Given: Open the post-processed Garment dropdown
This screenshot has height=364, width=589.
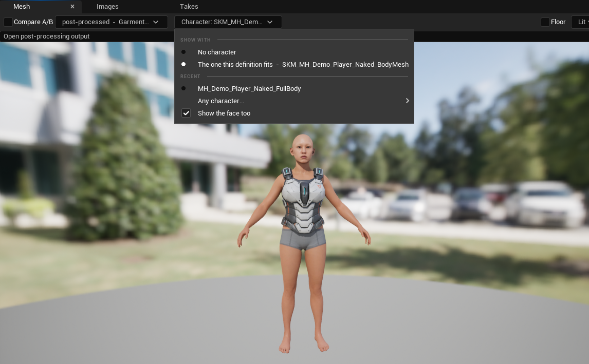Looking at the screenshot, I should 111,22.
